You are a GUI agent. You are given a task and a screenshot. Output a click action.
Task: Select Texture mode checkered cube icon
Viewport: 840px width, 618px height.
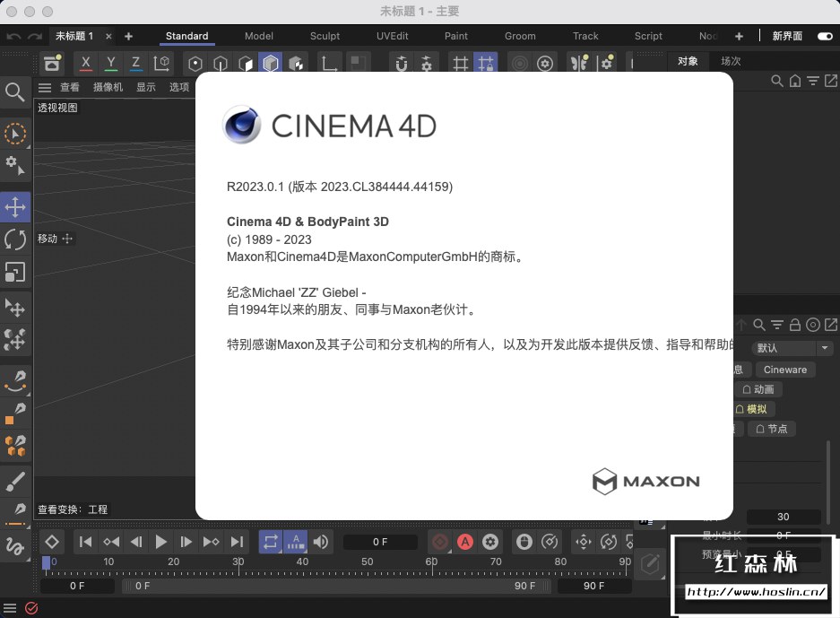296,64
